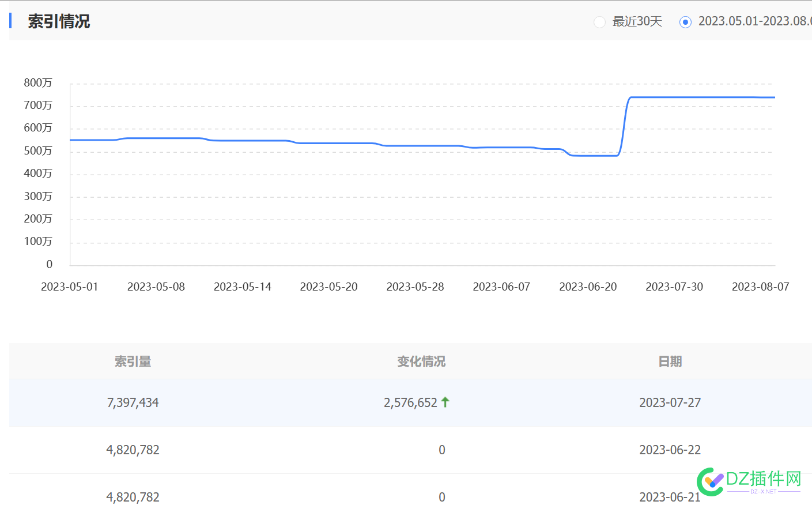Select the 7,397,434 index value cell
The image size is (812, 505).
click(x=133, y=402)
